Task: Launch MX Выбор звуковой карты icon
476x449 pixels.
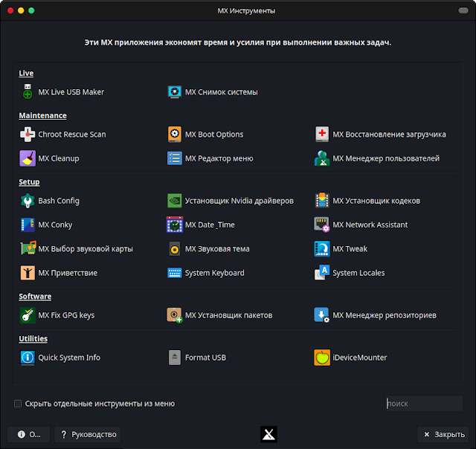Action: click(x=28, y=248)
